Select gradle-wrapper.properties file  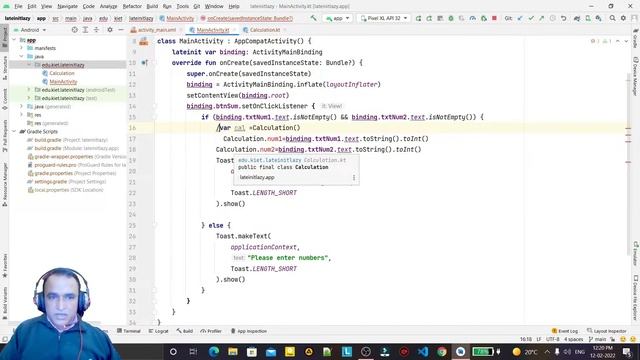[x=77, y=157]
